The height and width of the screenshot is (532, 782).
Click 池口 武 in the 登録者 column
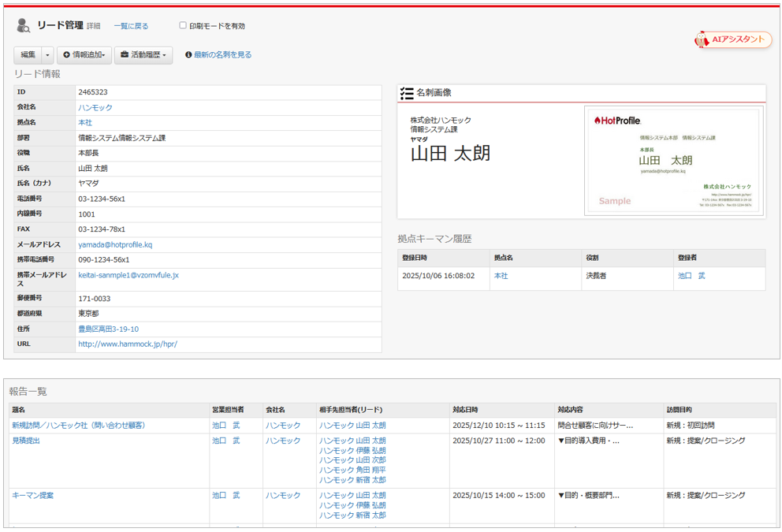click(x=691, y=277)
